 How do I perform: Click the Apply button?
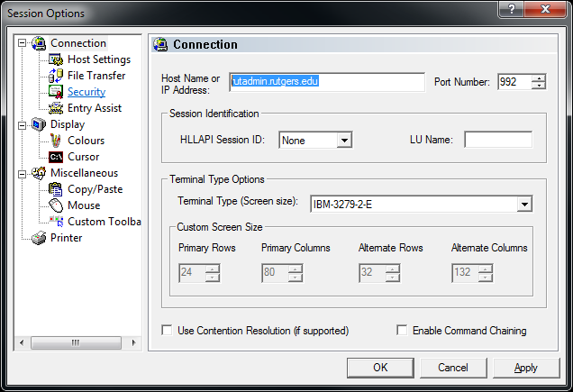pos(525,367)
